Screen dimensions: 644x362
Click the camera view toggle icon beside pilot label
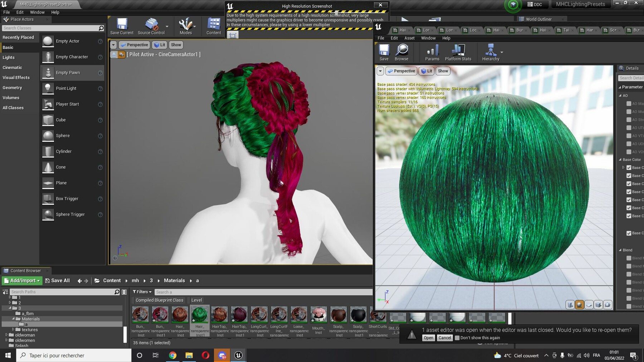click(122, 54)
